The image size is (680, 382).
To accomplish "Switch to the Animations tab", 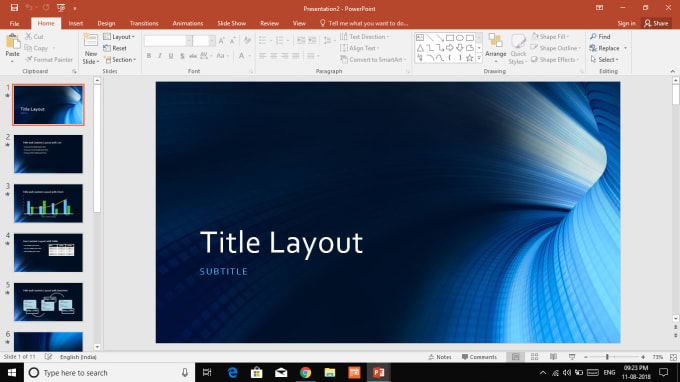I will [188, 23].
